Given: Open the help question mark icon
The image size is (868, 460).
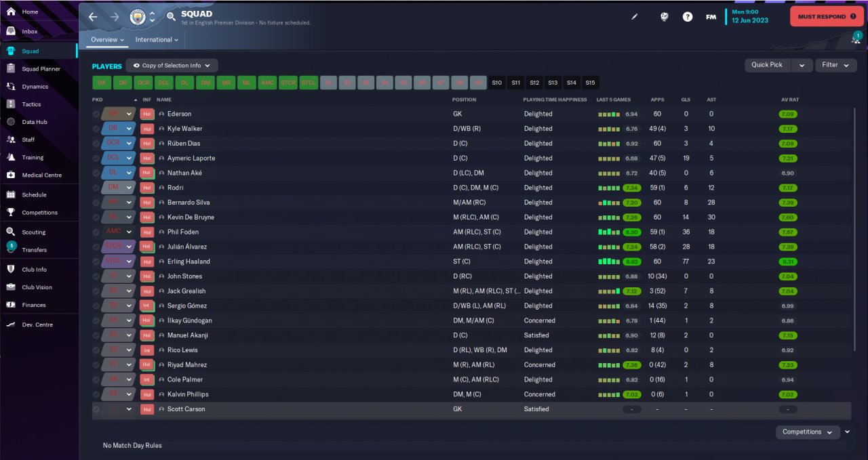Looking at the screenshot, I should [688, 17].
